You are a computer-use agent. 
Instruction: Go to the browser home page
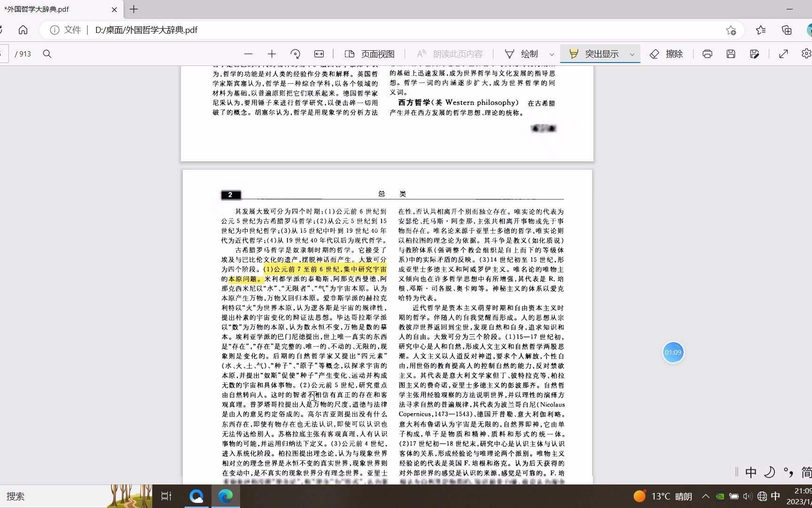point(23,30)
